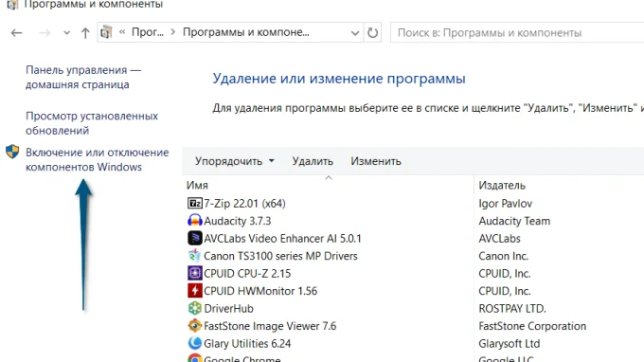The image size is (644, 362).
Task: Select the AVCLabs Video Enhancer icon
Action: 195,238
